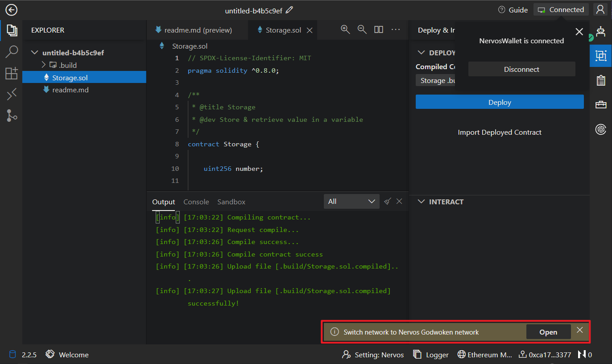This screenshot has height=364, width=612.
Task: Switch to the Output tab
Action: [164, 202]
